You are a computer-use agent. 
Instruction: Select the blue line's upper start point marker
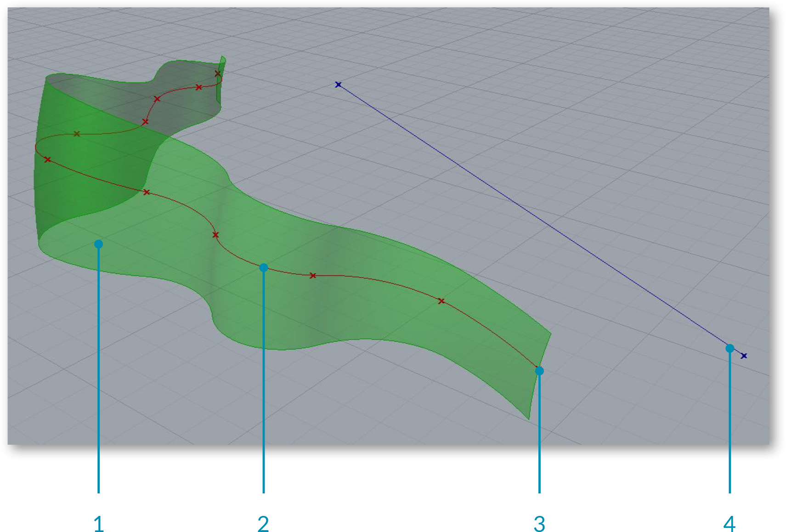(x=338, y=85)
